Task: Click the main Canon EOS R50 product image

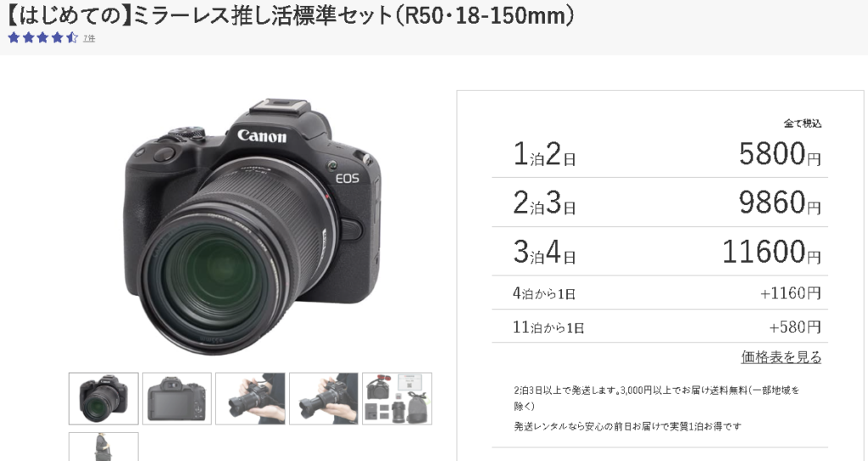Action: pyautogui.click(x=252, y=227)
